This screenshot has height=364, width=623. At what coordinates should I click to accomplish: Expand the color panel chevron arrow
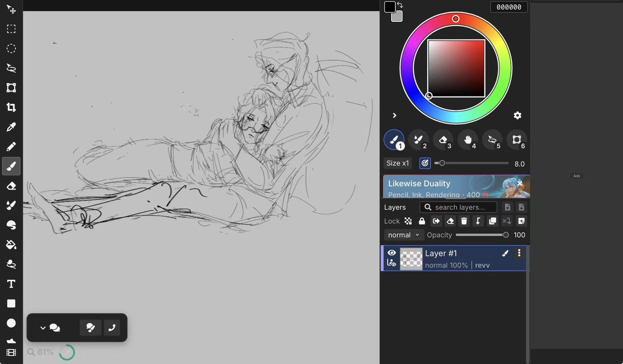click(x=394, y=115)
